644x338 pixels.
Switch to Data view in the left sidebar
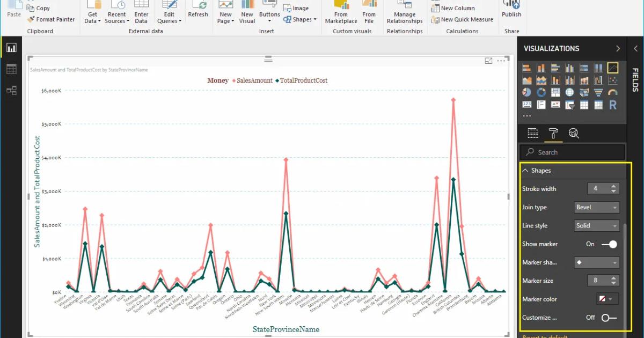pos(12,69)
